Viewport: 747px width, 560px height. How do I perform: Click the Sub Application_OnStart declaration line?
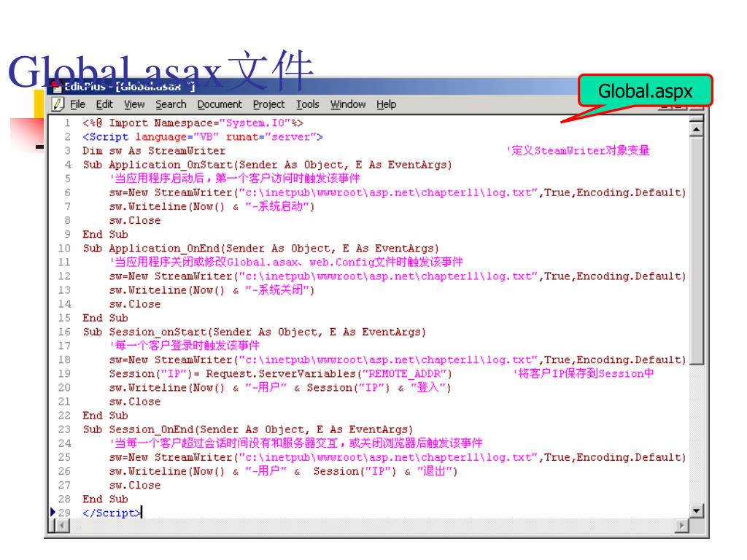click(x=267, y=165)
